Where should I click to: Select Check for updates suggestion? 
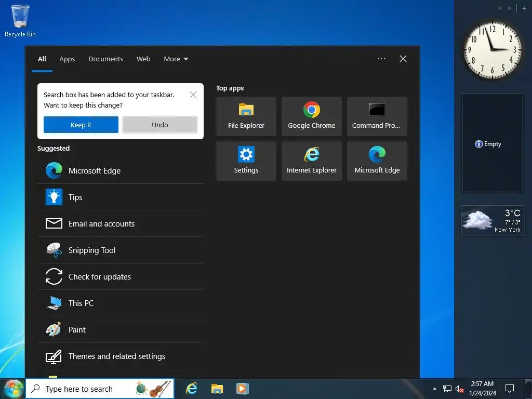(x=121, y=276)
